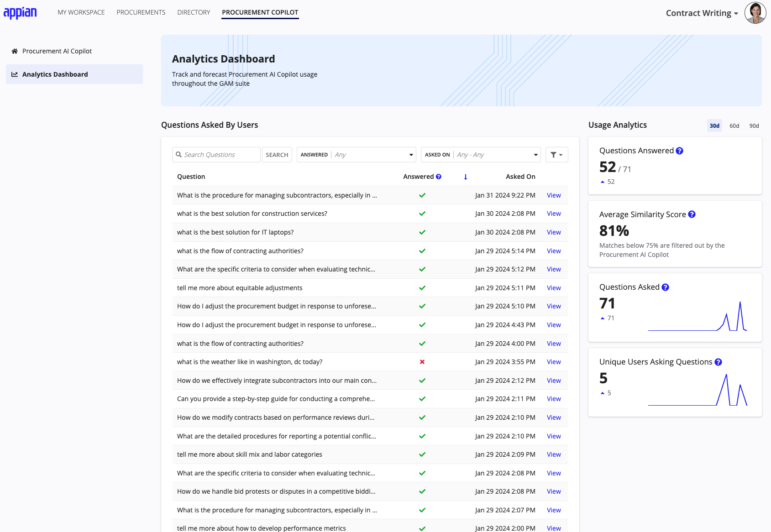View the skill mix and labor categories question

click(554, 454)
